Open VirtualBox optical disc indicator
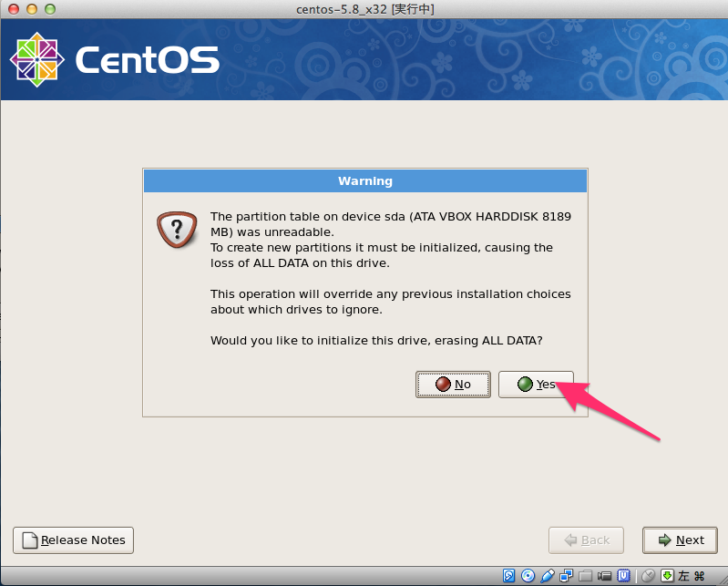The image size is (728, 586). pos(528,576)
